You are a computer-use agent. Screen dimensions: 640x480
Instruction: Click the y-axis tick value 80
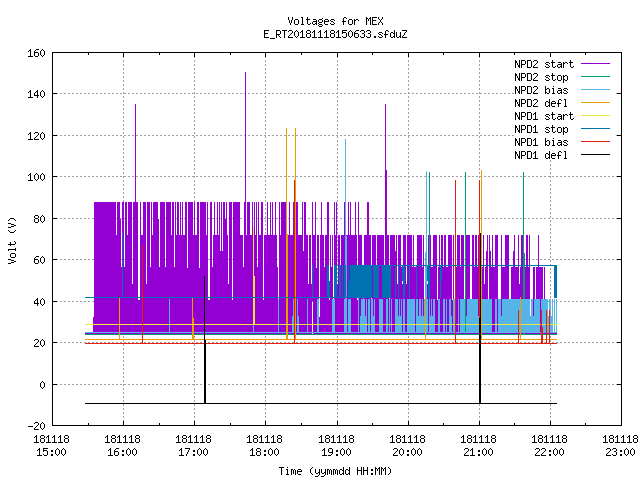pos(39,219)
